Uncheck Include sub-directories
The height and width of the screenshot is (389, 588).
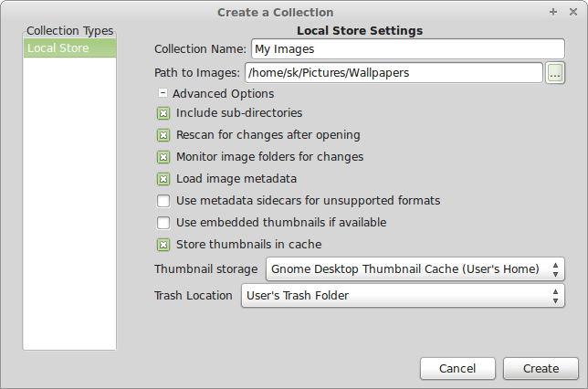(x=163, y=113)
